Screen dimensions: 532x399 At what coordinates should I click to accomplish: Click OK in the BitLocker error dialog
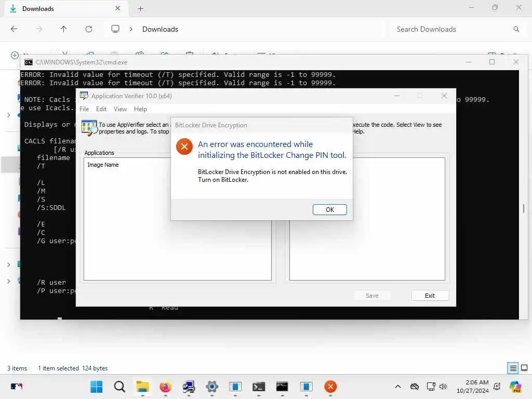click(329, 210)
